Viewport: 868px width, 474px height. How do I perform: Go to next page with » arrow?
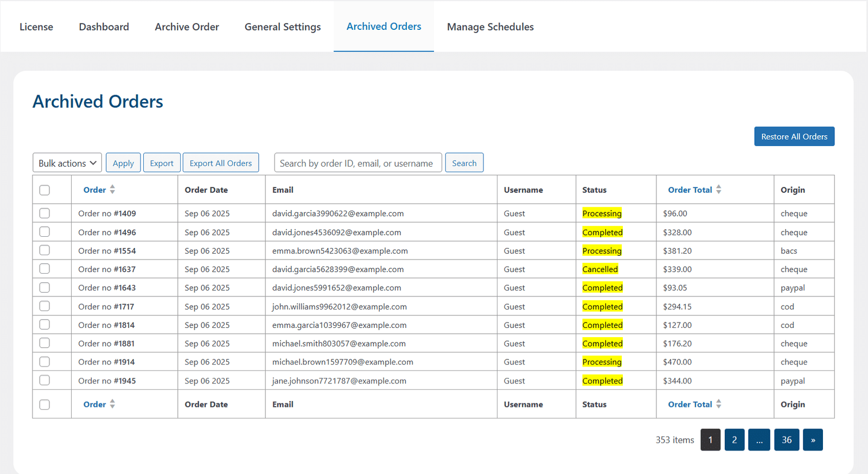pos(813,440)
